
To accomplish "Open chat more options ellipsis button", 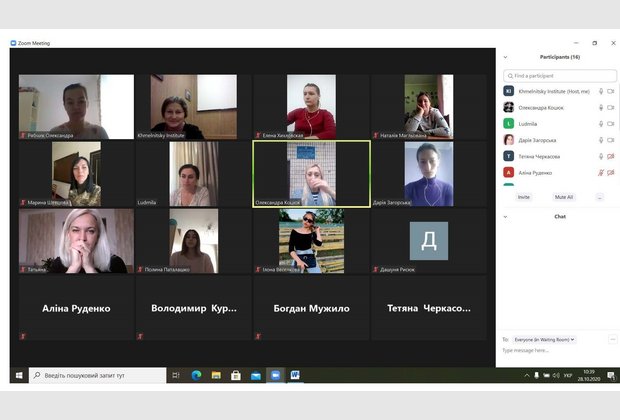I will (612, 339).
